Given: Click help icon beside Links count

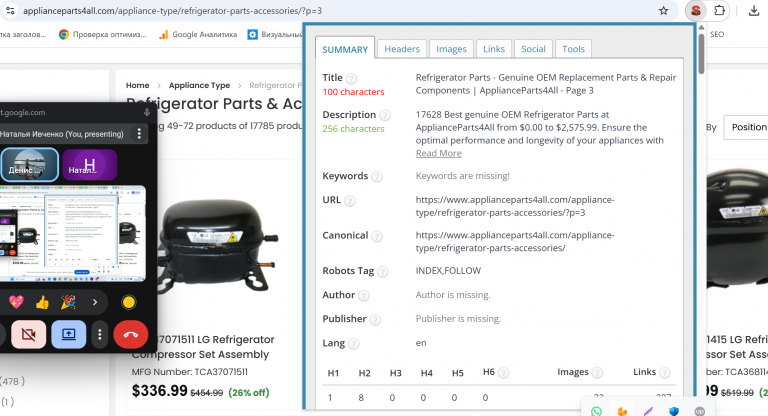Looking at the screenshot, I should (x=665, y=373).
